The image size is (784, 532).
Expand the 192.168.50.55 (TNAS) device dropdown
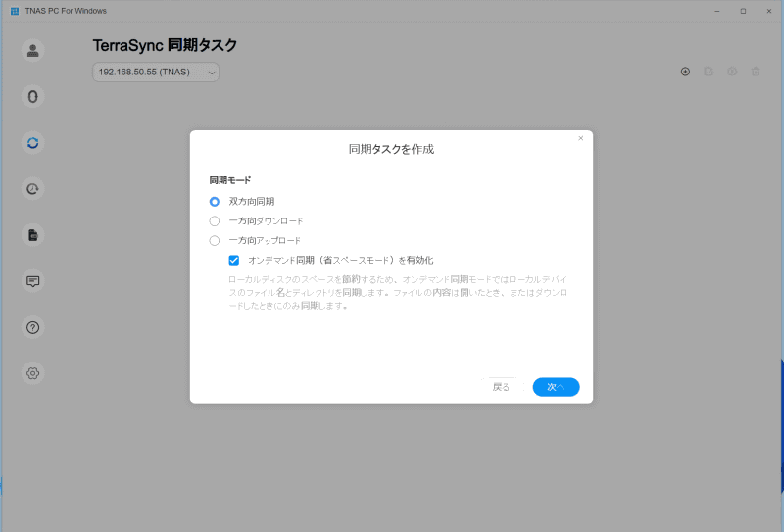(156, 72)
